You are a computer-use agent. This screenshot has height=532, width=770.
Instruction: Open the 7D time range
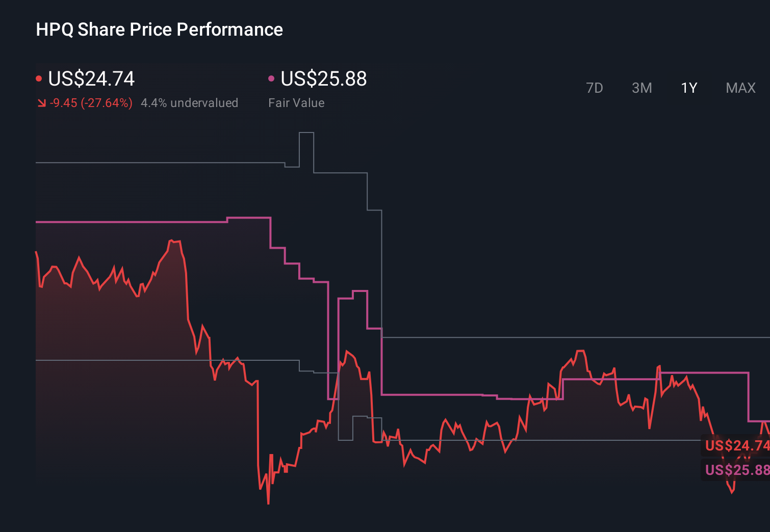point(595,88)
